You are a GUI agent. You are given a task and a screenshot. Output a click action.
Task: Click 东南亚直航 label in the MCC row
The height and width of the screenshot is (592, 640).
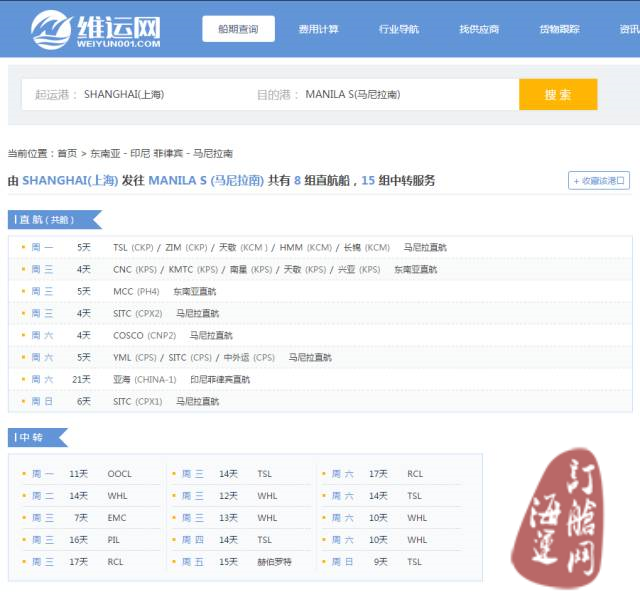pos(195,292)
